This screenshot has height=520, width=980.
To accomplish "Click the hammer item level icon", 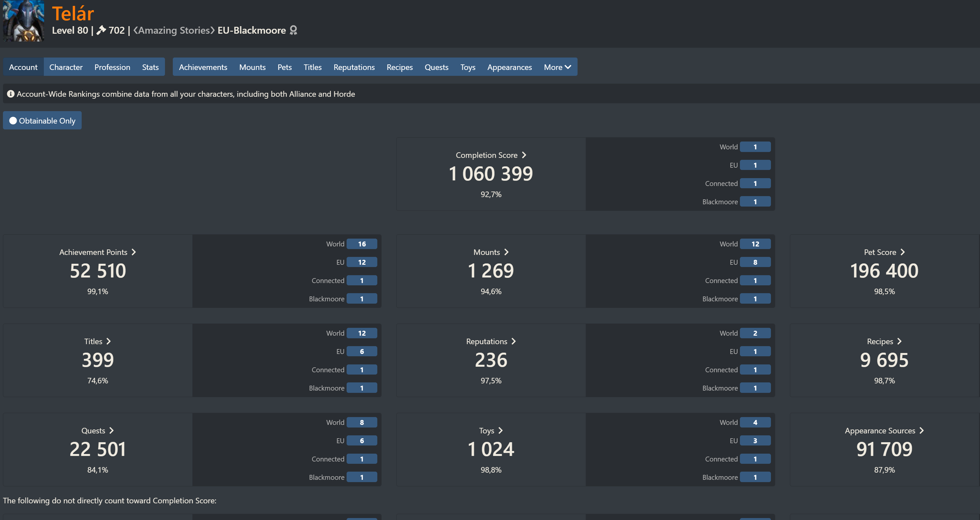I will coord(101,30).
